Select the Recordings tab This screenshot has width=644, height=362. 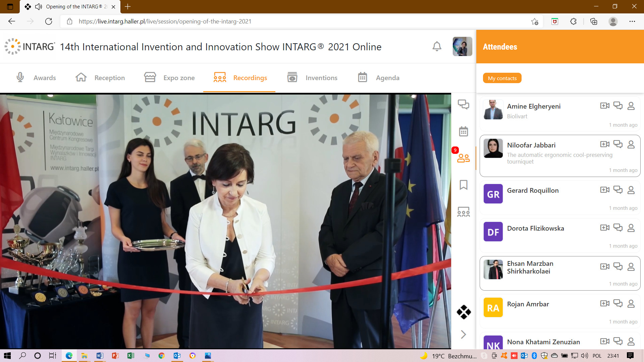240,78
